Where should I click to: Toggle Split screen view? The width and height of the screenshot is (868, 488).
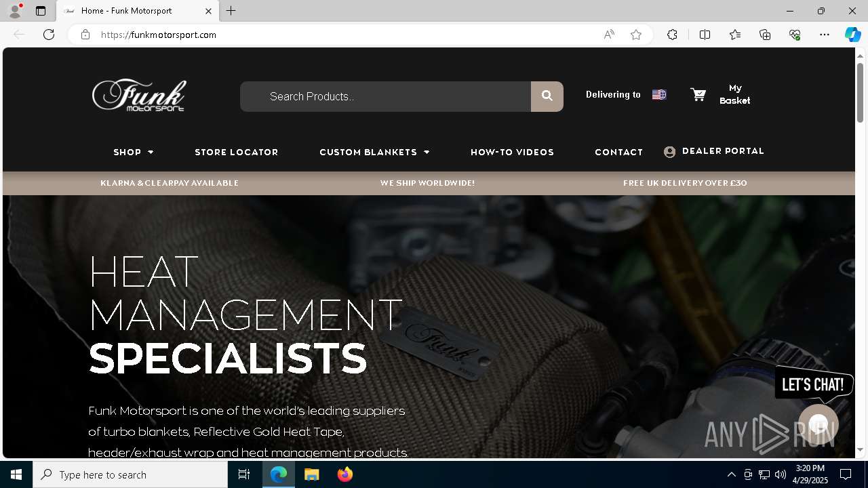[705, 35]
